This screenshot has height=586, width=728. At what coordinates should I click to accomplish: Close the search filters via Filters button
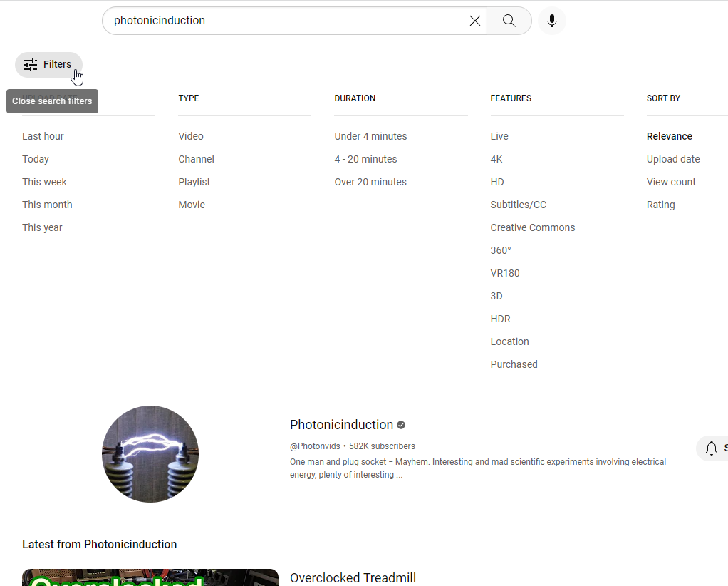(x=48, y=65)
